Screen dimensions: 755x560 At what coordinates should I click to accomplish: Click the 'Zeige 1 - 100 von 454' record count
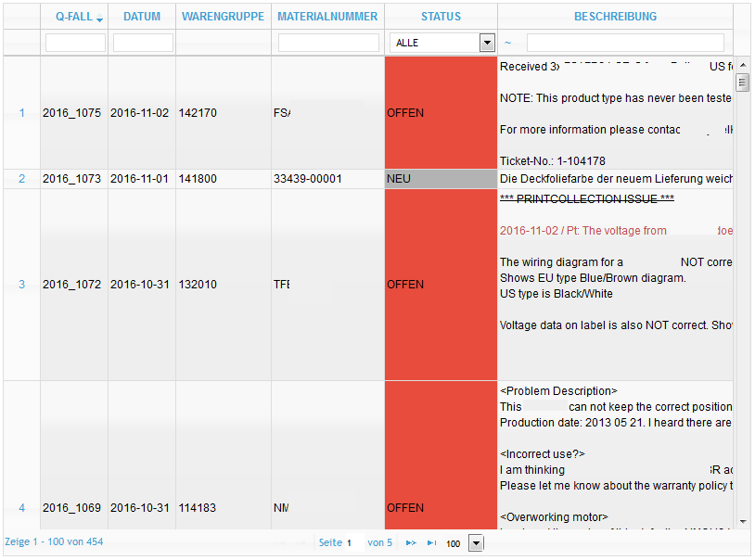[54, 541]
